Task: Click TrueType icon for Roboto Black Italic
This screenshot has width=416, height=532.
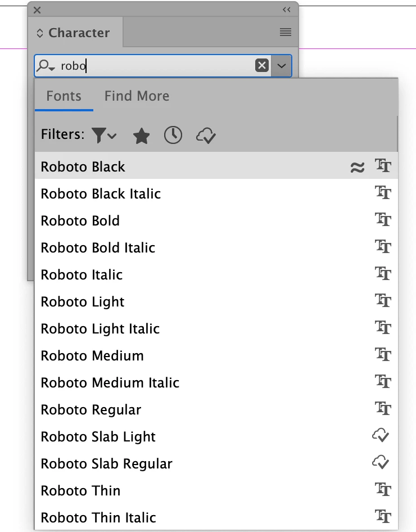Action: (383, 192)
